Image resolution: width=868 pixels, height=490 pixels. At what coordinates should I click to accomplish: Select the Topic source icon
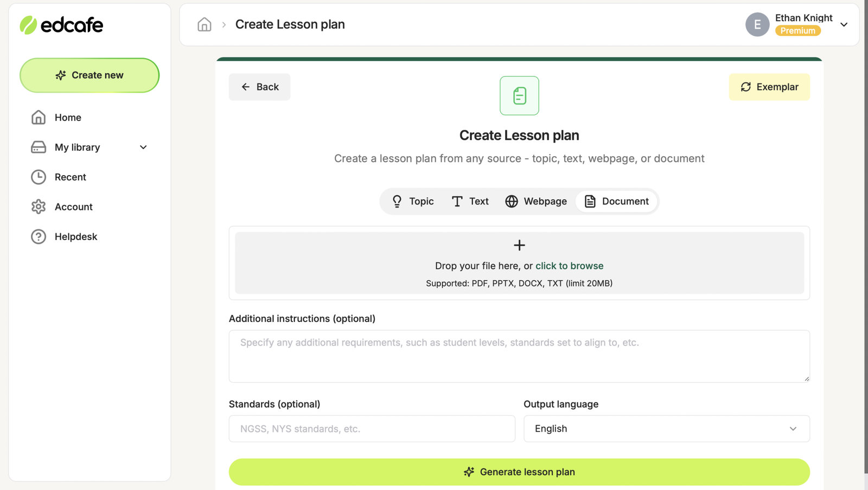pos(398,201)
